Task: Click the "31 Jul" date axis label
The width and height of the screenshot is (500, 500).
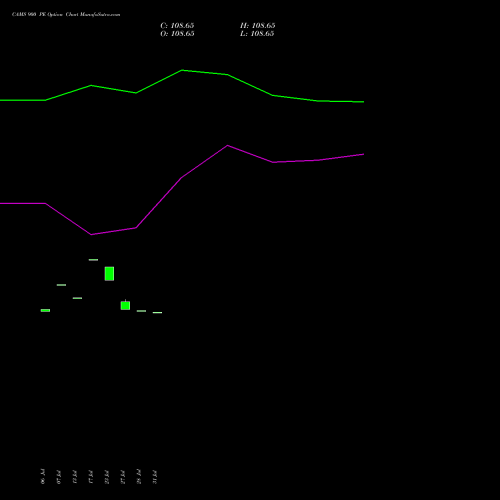Action: coord(155,476)
